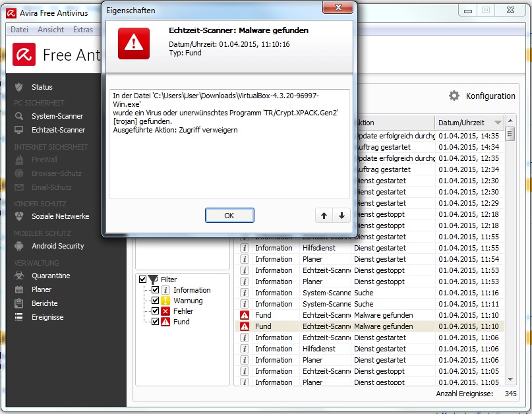Click the red warning icon in Eigenschaften dialog
Image resolution: width=532 pixels, height=414 pixels.
134,44
